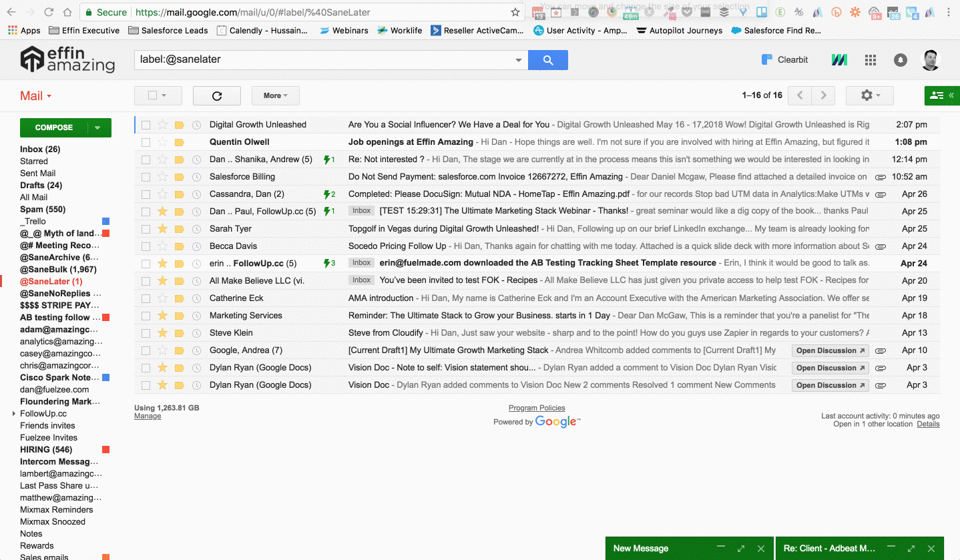960x560 pixels.
Task: Click the blue search magnifier button
Action: pyautogui.click(x=547, y=60)
